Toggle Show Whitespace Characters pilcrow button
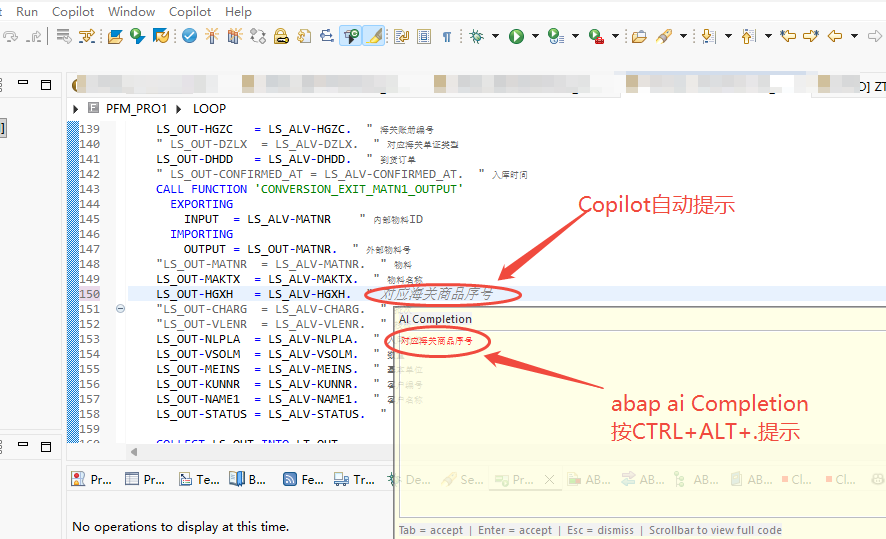Viewport: 886px width, 539px height. (x=446, y=37)
